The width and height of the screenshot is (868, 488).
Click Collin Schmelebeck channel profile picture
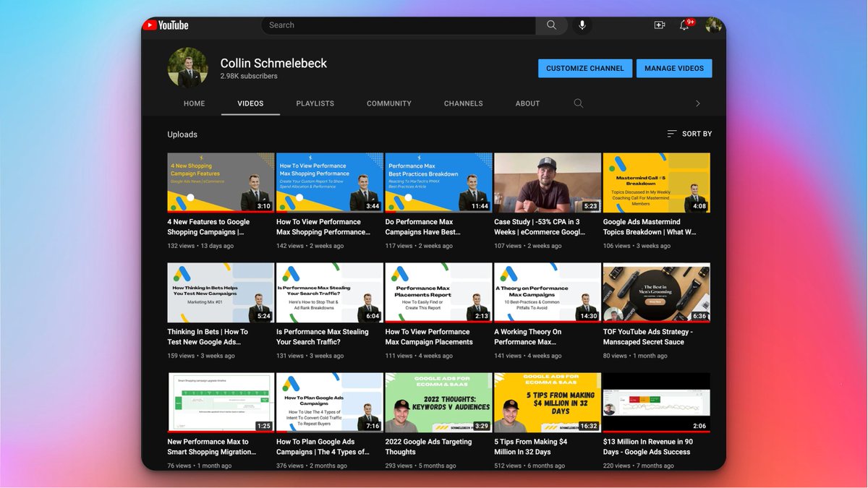click(x=188, y=67)
